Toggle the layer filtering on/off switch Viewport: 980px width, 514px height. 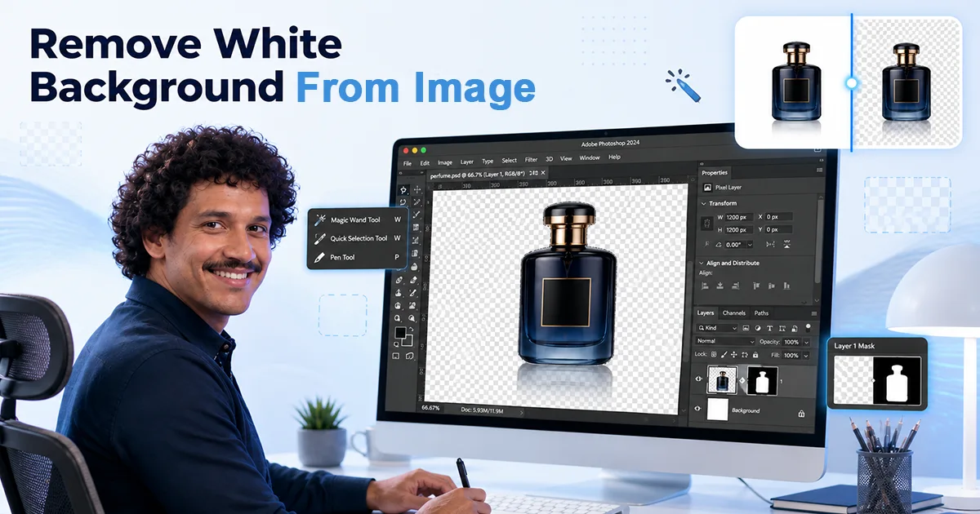click(x=808, y=327)
